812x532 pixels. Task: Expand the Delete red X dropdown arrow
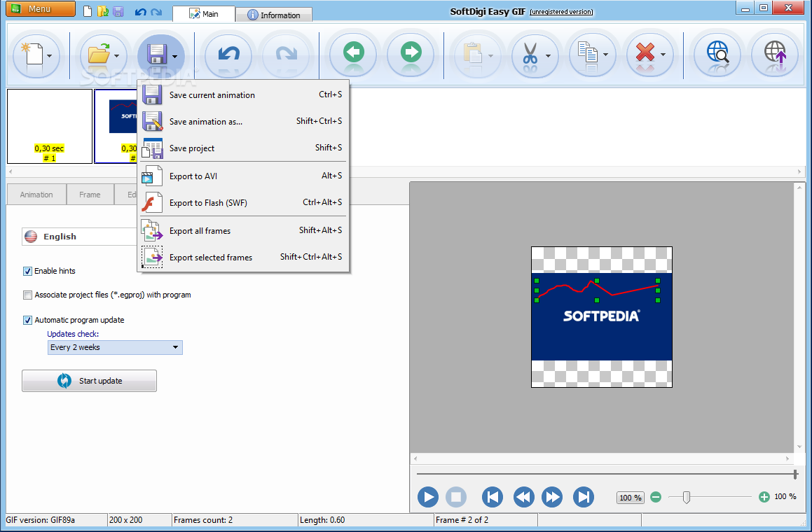(x=663, y=55)
